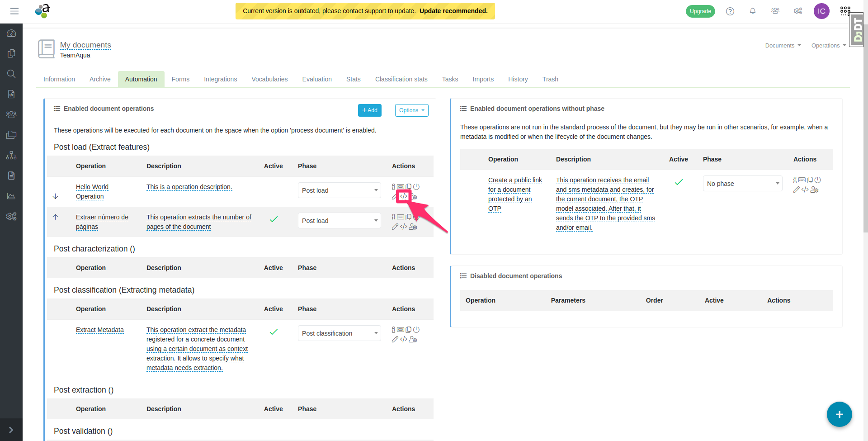The image size is (868, 441).
Task: Open search from left sidebar
Action: tap(11, 74)
